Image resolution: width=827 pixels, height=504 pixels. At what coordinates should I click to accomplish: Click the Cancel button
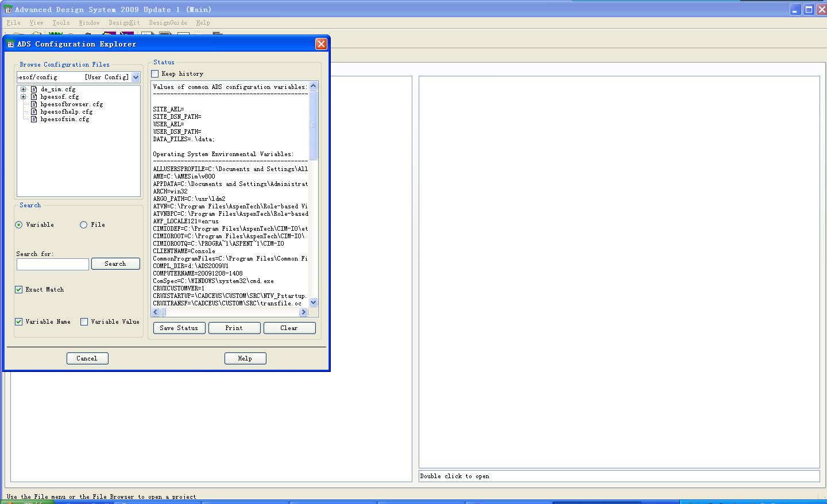(x=87, y=359)
